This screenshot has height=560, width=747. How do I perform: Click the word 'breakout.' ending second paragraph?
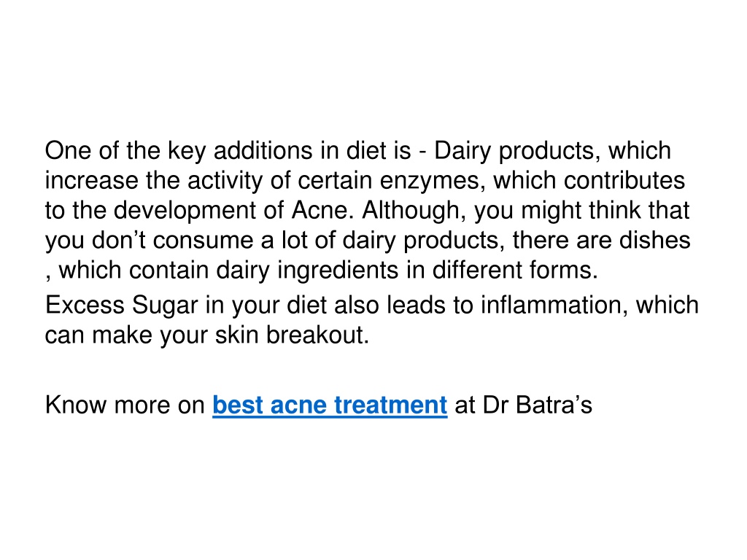[x=318, y=335]
